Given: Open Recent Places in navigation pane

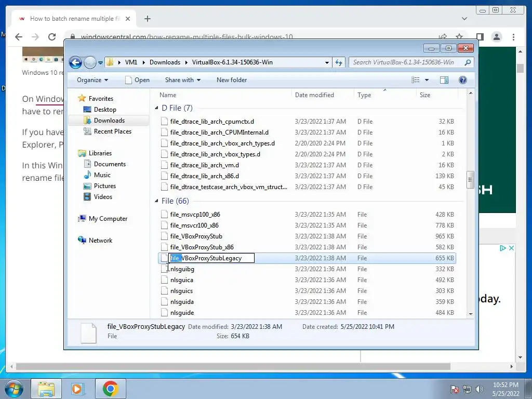Looking at the screenshot, I should coord(113,131).
